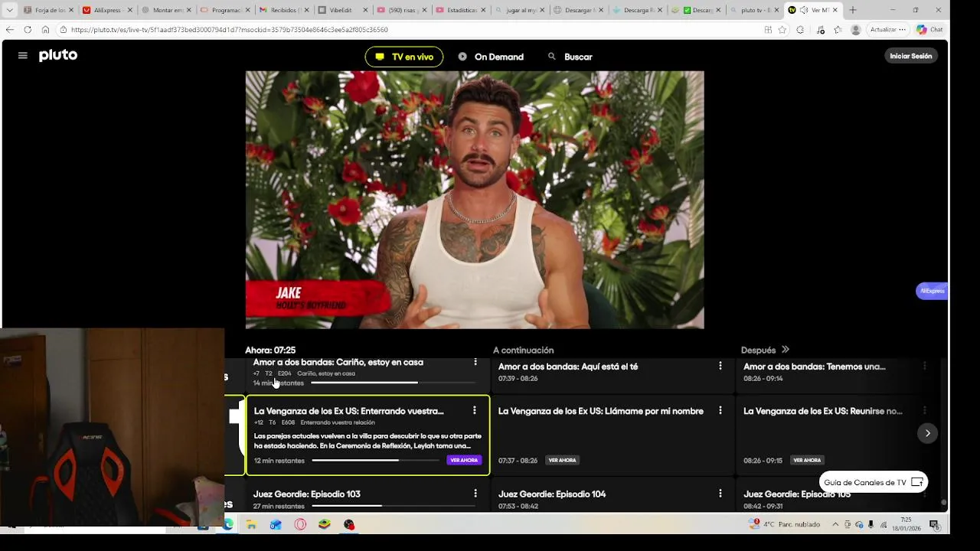Open notifications center icon

coord(934,524)
